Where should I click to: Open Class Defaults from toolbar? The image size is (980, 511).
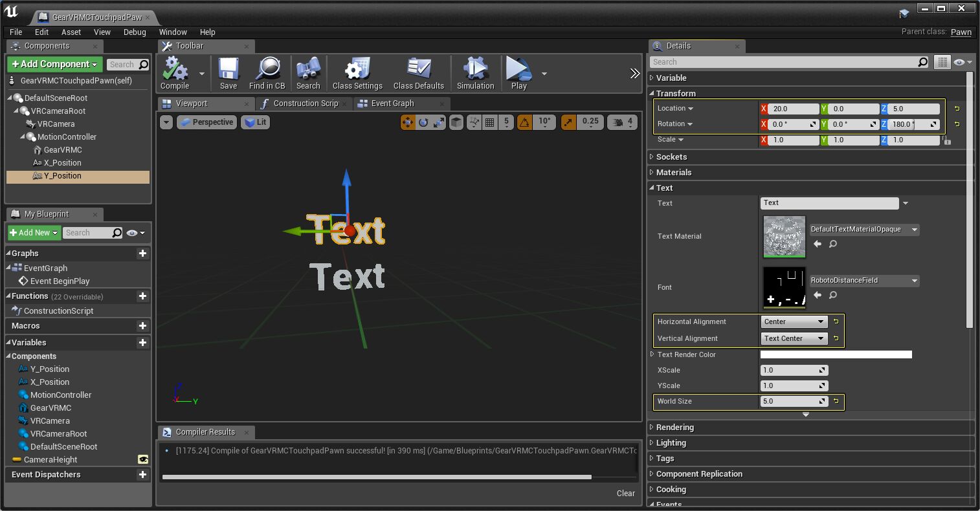tap(418, 72)
